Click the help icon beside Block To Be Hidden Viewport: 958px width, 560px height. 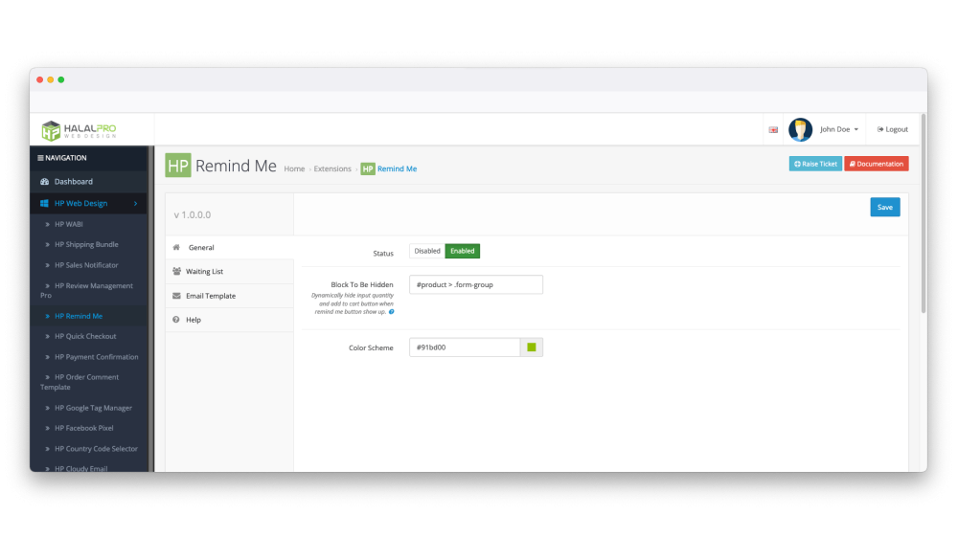tap(392, 312)
